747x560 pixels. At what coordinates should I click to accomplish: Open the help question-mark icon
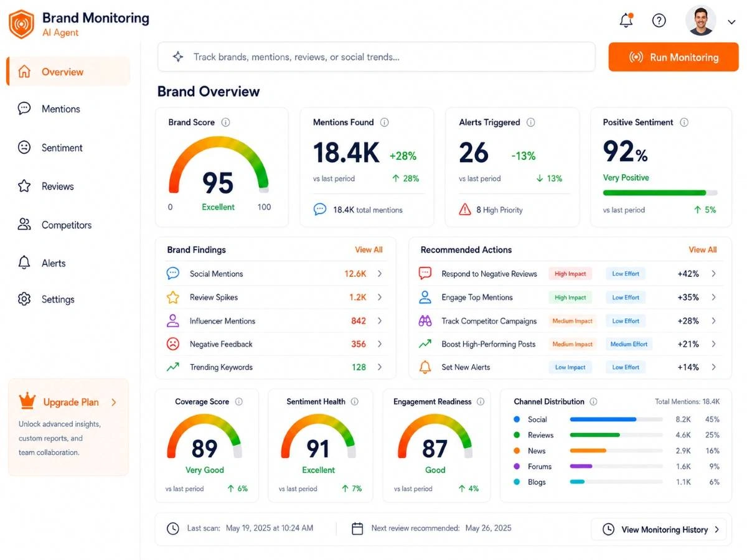[x=659, y=21]
